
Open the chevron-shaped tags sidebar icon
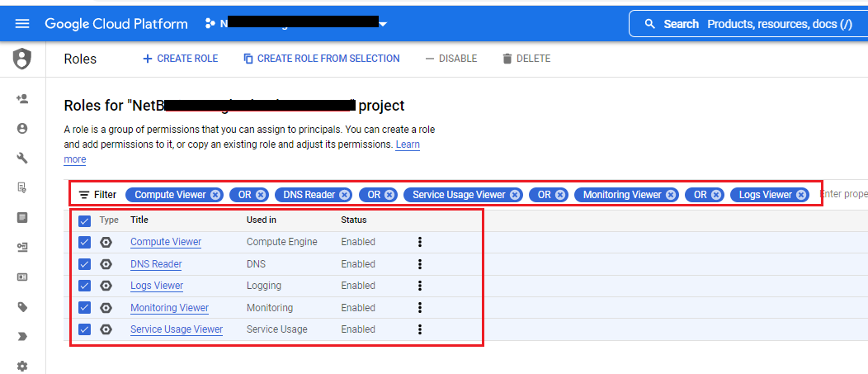(x=22, y=336)
